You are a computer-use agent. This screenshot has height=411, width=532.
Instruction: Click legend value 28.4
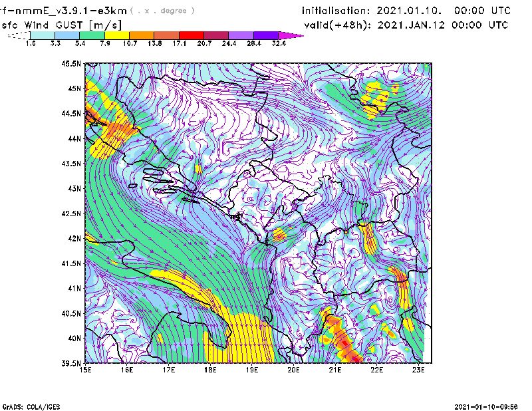254,43
